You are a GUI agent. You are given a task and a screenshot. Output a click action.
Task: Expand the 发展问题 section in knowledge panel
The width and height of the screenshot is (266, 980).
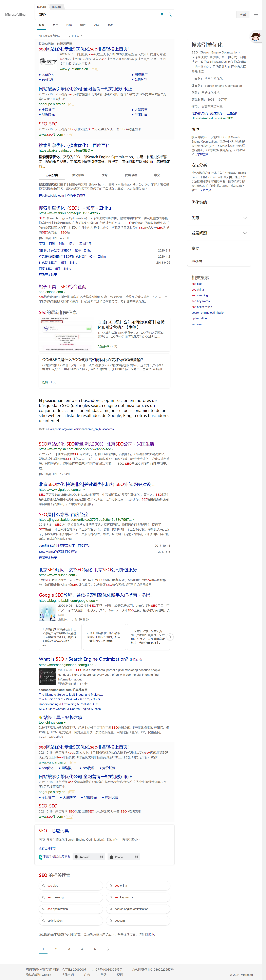coord(219,233)
